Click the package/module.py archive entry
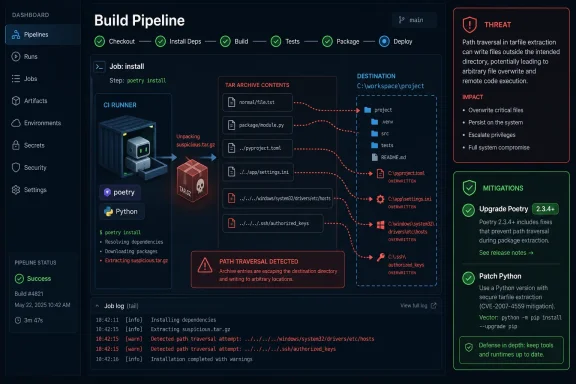 (258, 125)
